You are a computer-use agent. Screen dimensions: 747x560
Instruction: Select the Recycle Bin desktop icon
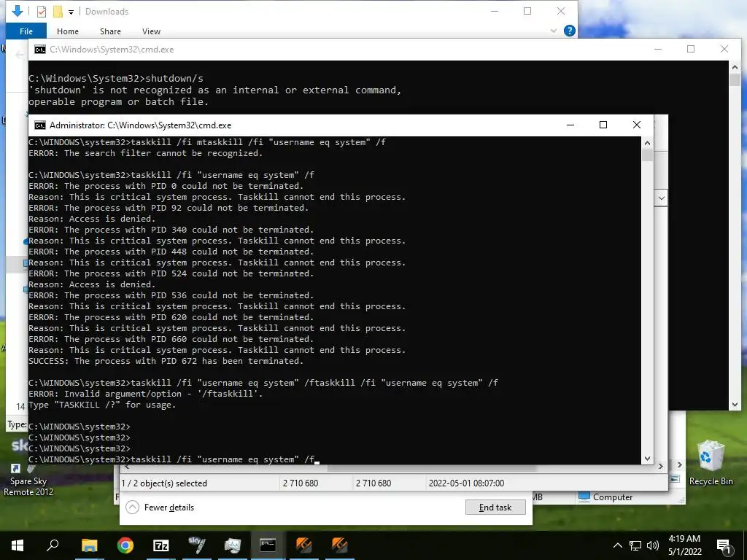tap(711, 463)
